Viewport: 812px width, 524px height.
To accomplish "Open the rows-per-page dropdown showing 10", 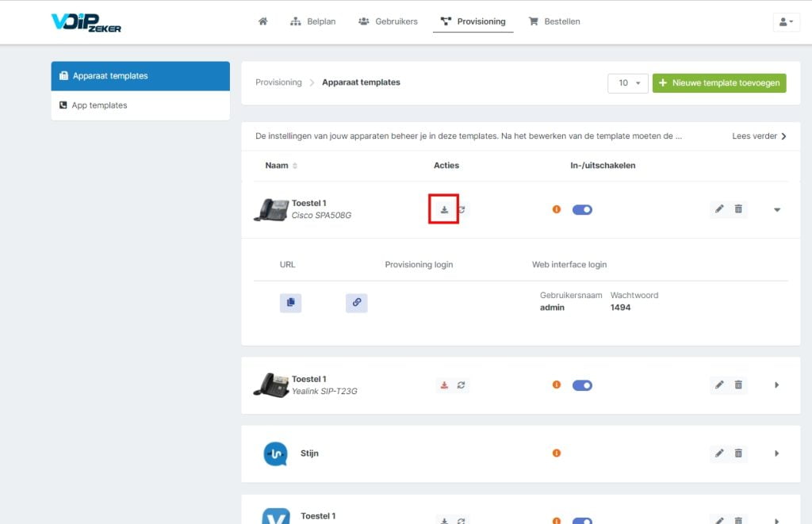I will click(628, 83).
